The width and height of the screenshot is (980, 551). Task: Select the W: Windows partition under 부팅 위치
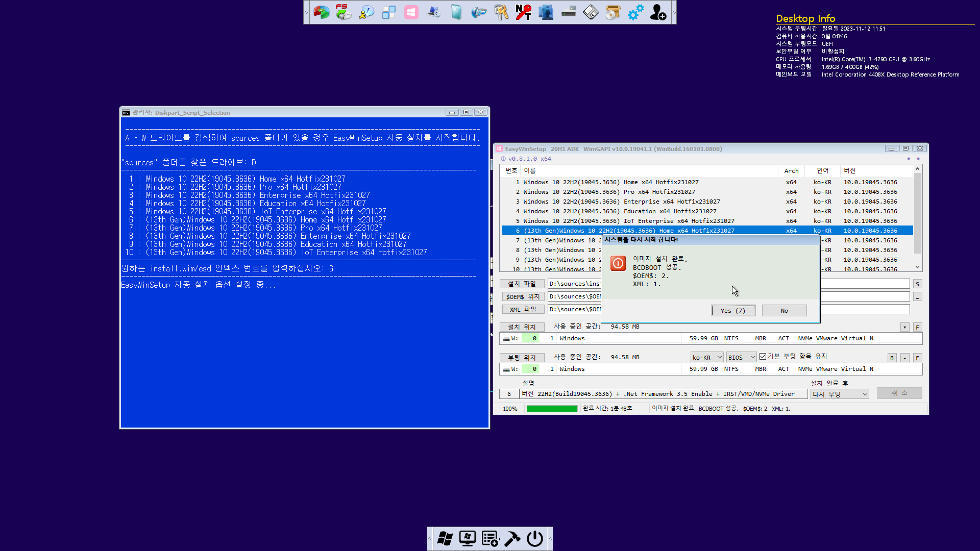click(x=710, y=369)
